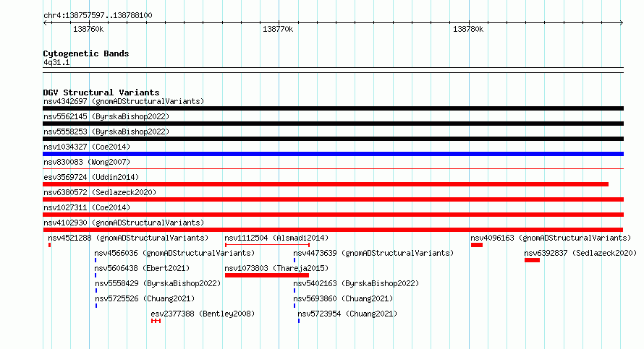Open the nsv4473639 gnomAD label

pos(373,253)
